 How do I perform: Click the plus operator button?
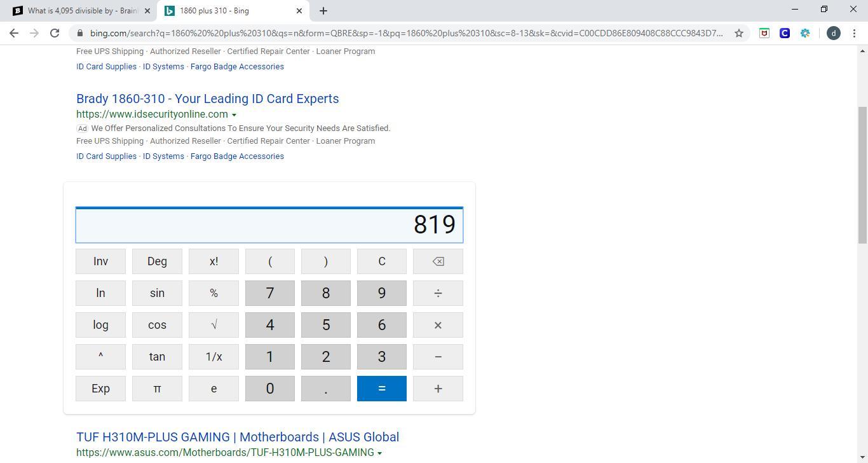(438, 389)
